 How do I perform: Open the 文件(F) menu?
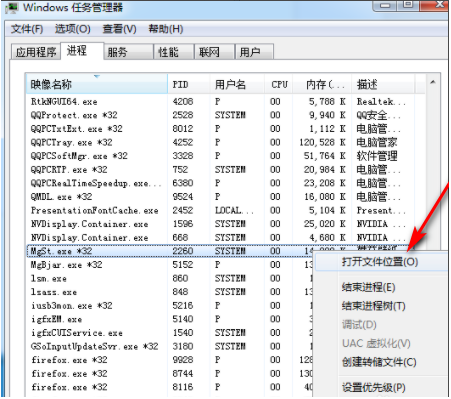click(x=27, y=29)
